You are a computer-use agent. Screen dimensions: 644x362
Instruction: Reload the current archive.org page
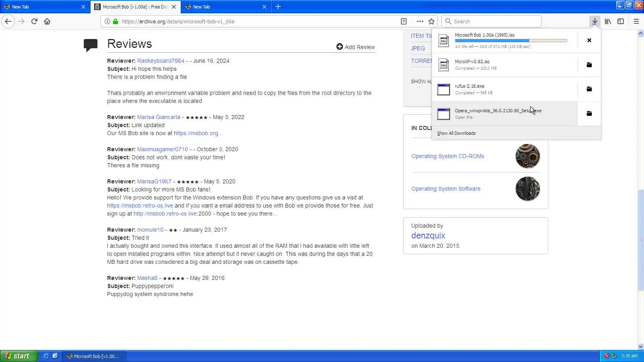click(34, 21)
